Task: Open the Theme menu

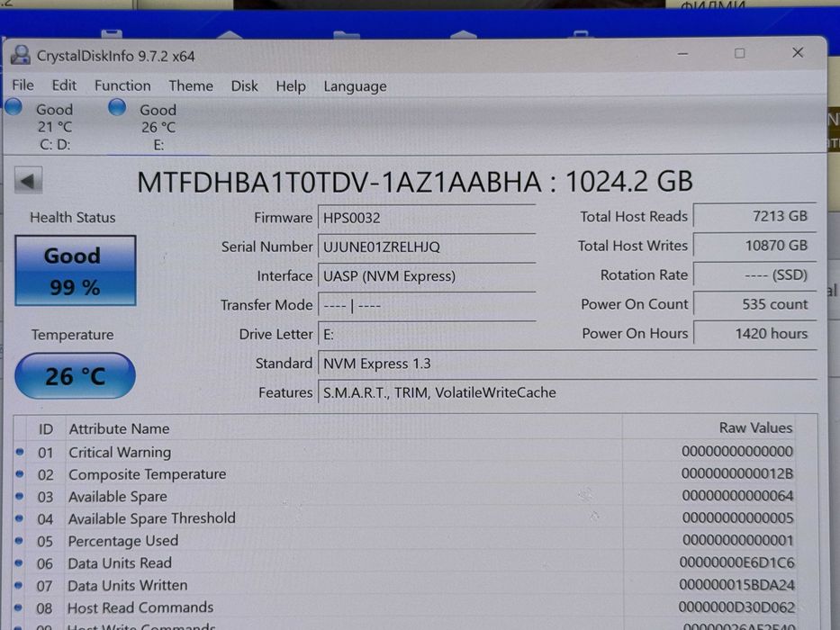Action: pyautogui.click(x=191, y=86)
